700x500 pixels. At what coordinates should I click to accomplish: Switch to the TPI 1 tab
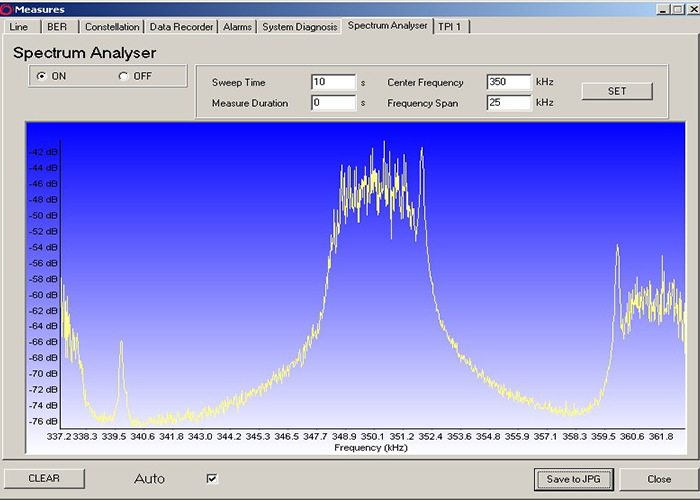450,27
